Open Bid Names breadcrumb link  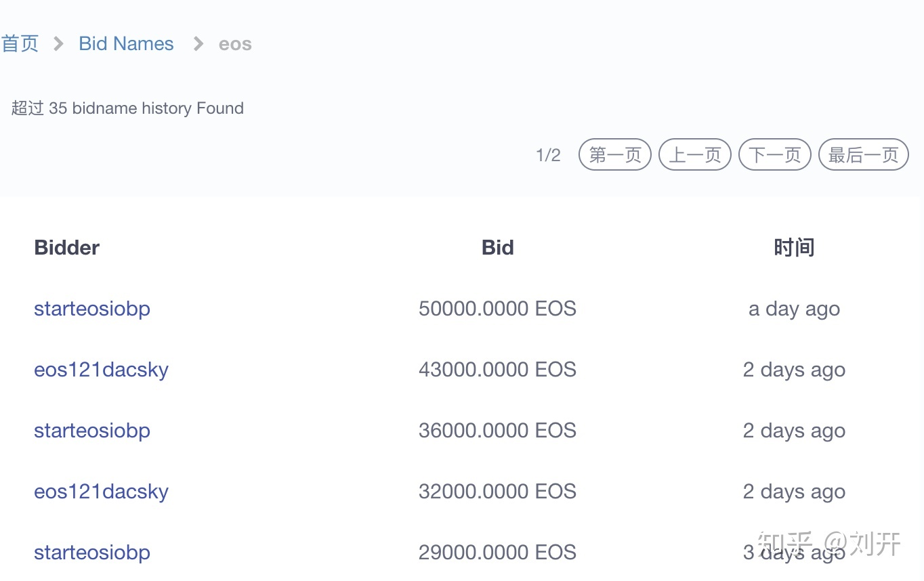pyautogui.click(x=126, y=44)
